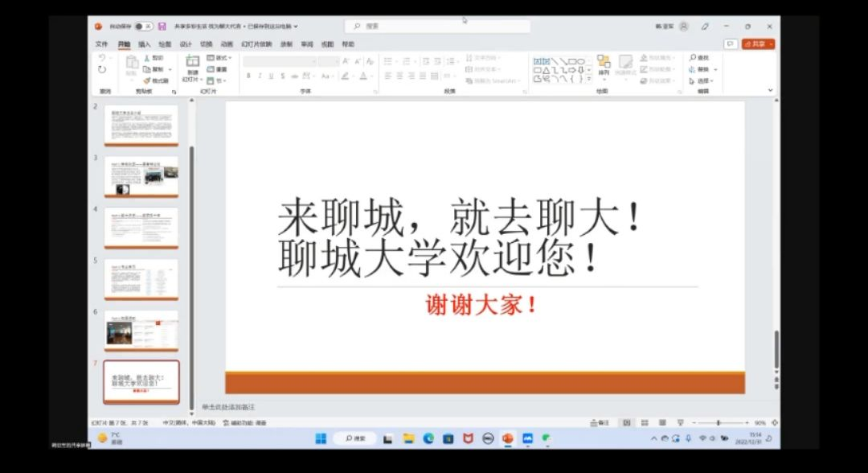Click the New Slide icon
Viewport: 868px width, 473px height.
click(192, 62)
